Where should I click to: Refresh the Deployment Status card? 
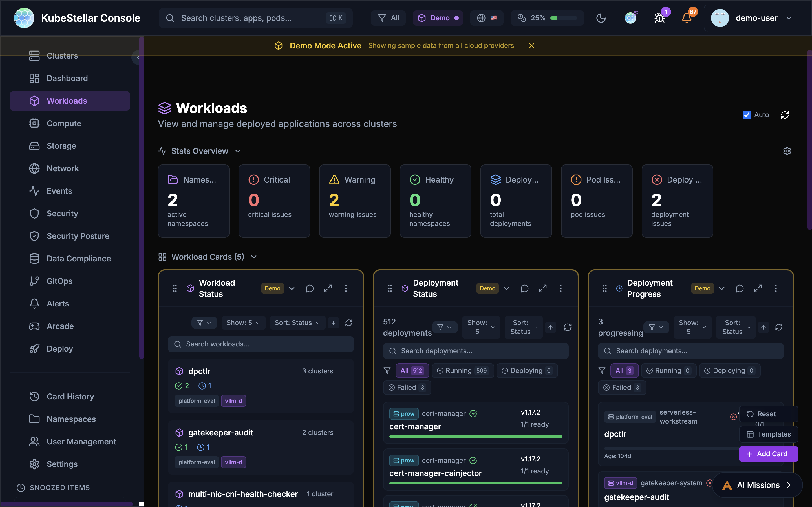(568, 327)
